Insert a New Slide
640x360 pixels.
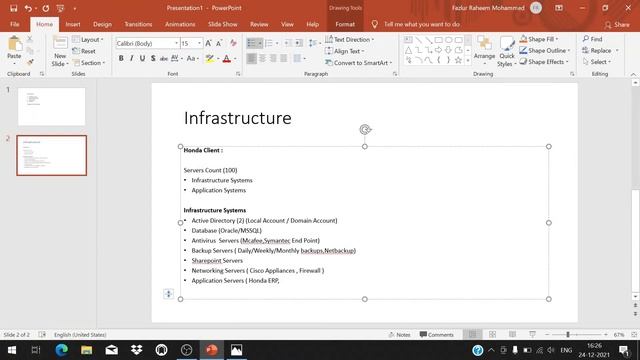coord(60,51)
